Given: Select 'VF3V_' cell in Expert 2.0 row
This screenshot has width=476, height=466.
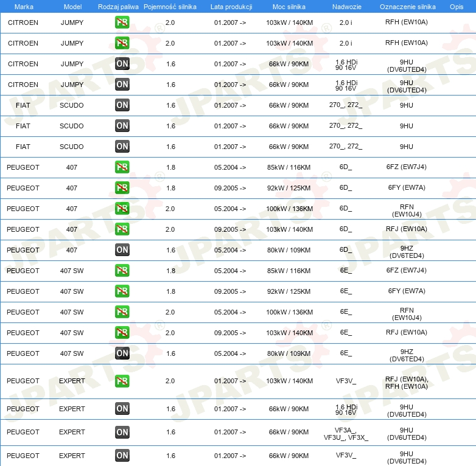Looking at the screenshot, I should 346,381.
